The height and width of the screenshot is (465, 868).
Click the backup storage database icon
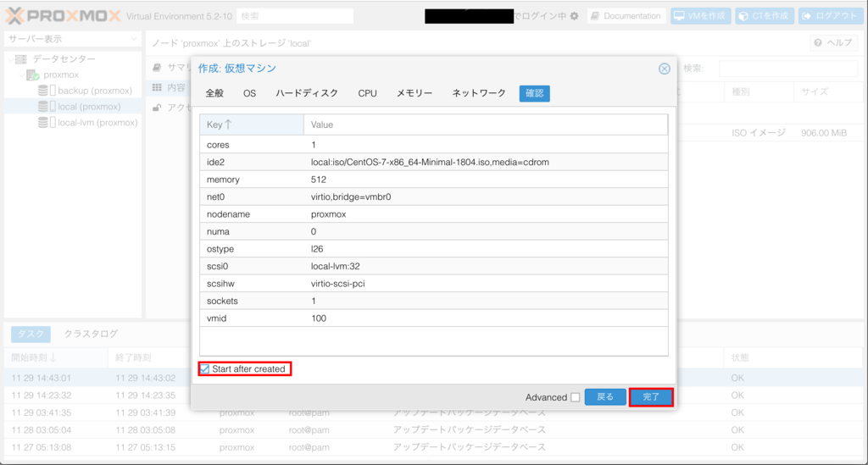tap(42, 91)
